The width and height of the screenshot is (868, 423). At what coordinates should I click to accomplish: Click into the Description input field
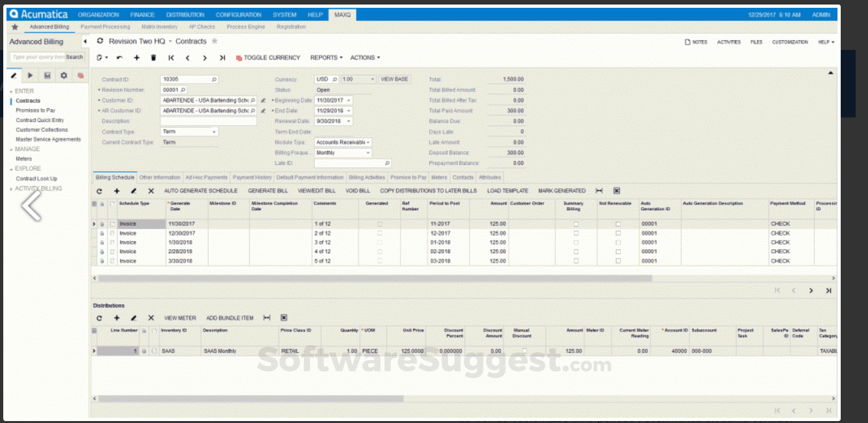pyautogui.click(x=208, y=121)
